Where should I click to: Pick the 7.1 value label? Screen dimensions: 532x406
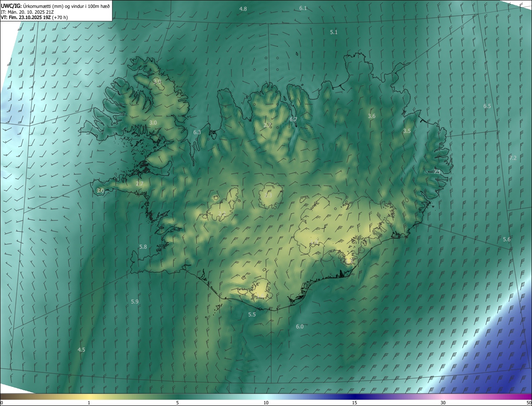[x=437, y=171]
